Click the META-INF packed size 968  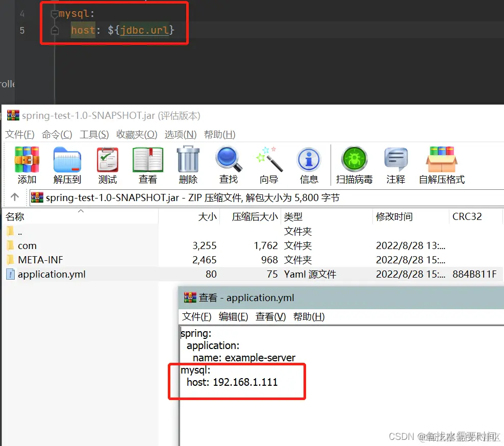pyautogui.click(x=269, y=260)
